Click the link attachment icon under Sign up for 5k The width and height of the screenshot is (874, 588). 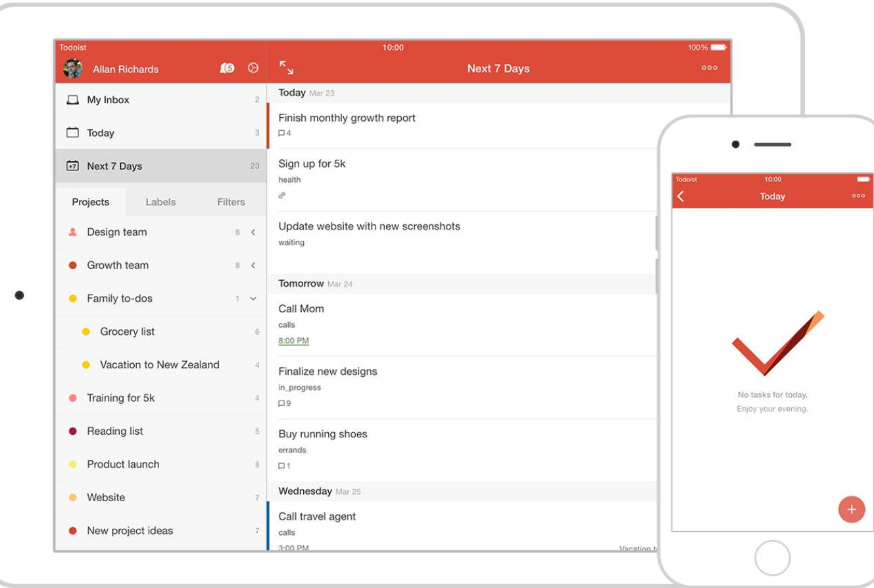pyautogui.click(x=282, y=195)
